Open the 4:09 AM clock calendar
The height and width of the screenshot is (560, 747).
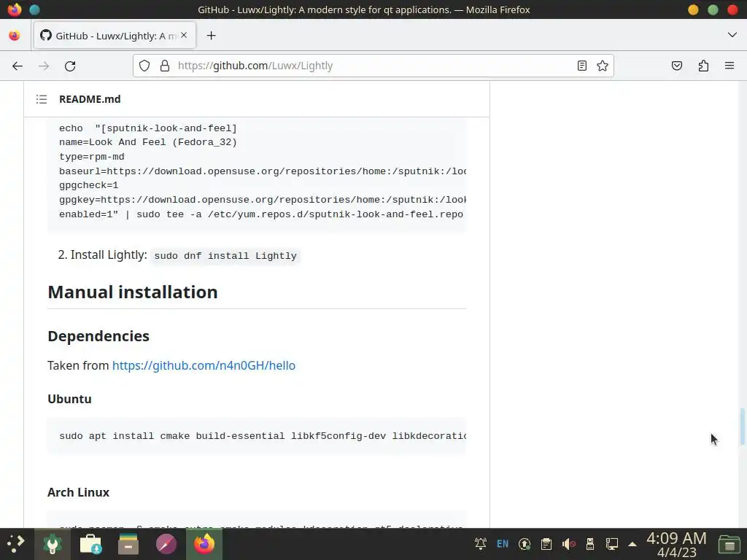coord(676,544)
